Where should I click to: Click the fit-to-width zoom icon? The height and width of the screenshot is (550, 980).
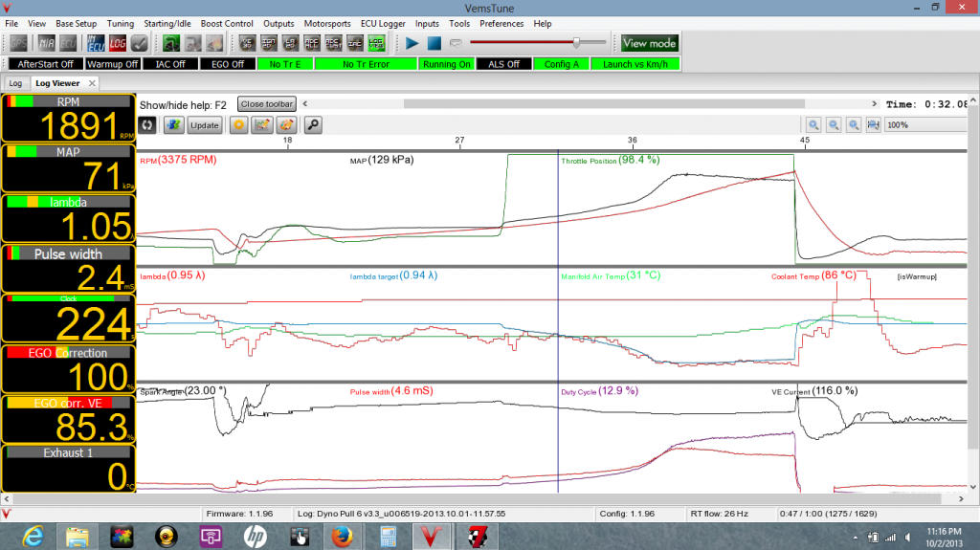pos(873,125)
